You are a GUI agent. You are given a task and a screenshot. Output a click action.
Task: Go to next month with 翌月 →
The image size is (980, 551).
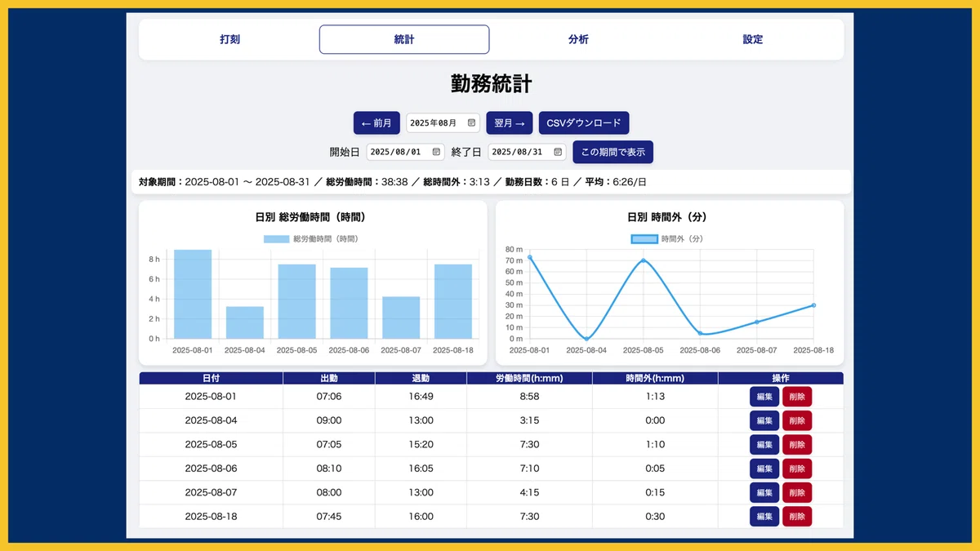coord(510,123)
